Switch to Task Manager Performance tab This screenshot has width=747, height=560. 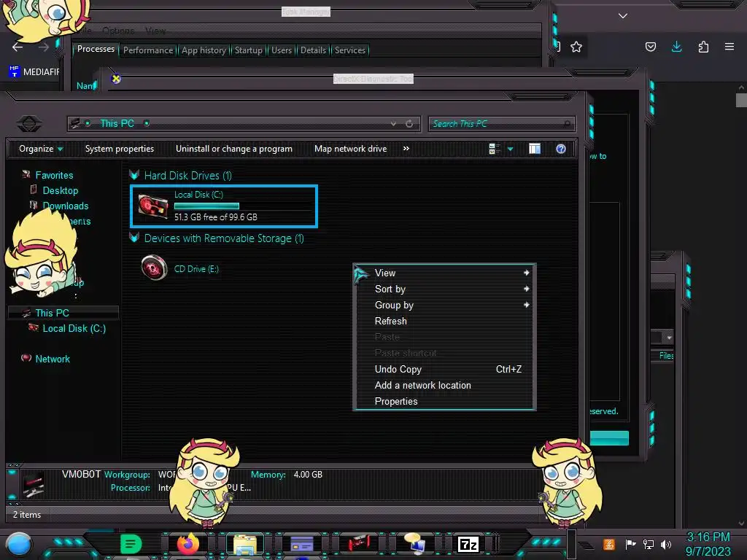(x=148, y=50)
